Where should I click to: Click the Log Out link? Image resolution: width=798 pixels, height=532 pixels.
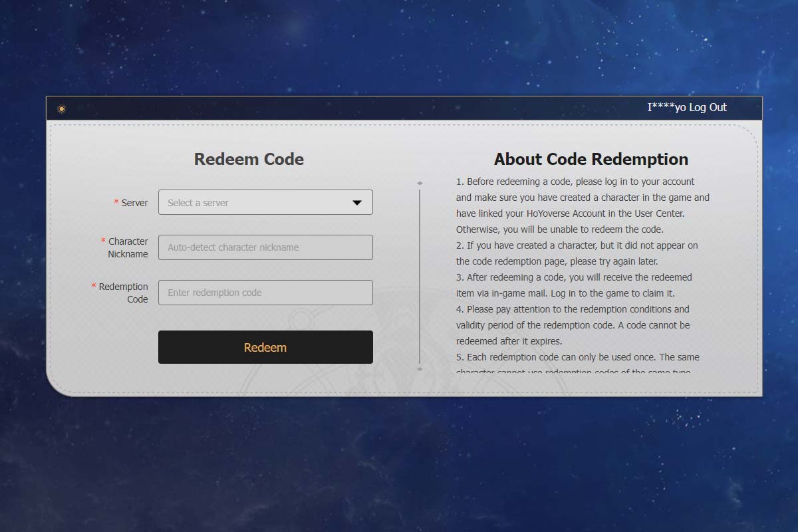[x=708, y=108]
